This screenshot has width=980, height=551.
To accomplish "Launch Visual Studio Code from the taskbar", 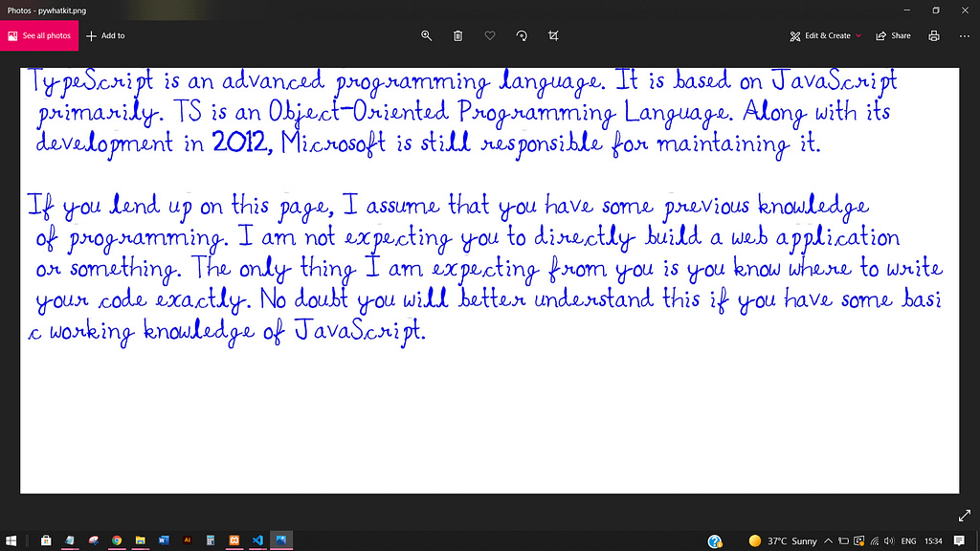I will click(257, 540).
